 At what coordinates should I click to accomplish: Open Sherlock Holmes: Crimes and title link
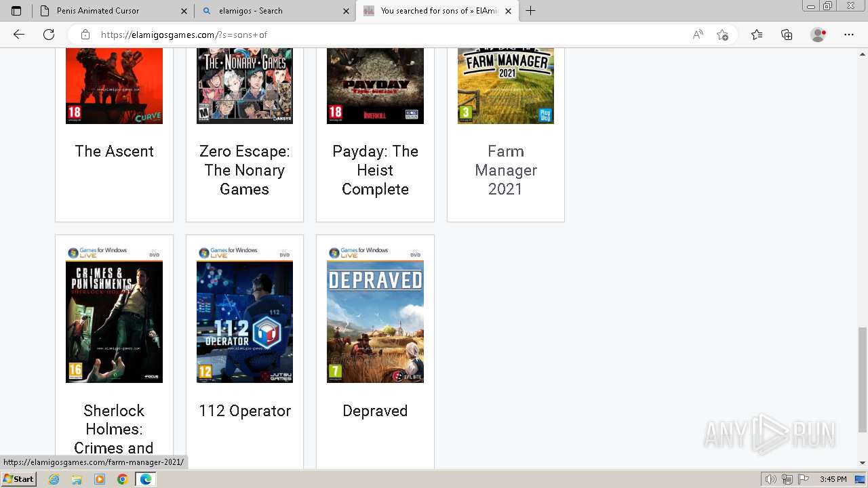coord(114,430)
